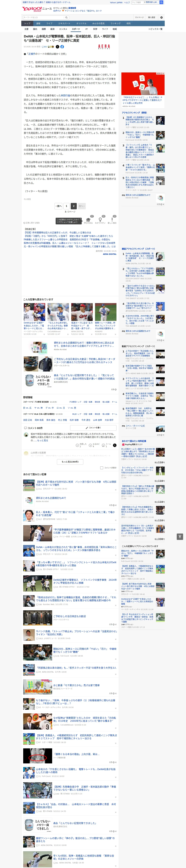Select the スポーツ category tab
Viewport: 186px width, 868px height.
[76, 29]
